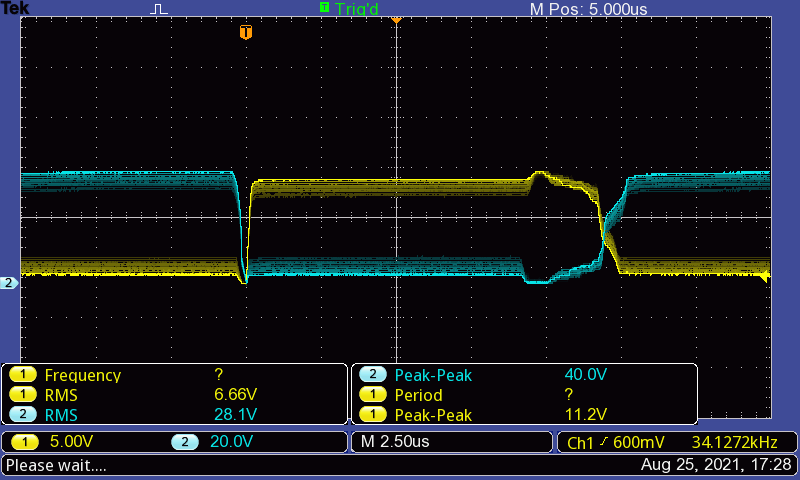The width and height of the screenshot is (800, 480).
Task: Click the channel 1 5.00V scale badge
Action: [24, 442]
